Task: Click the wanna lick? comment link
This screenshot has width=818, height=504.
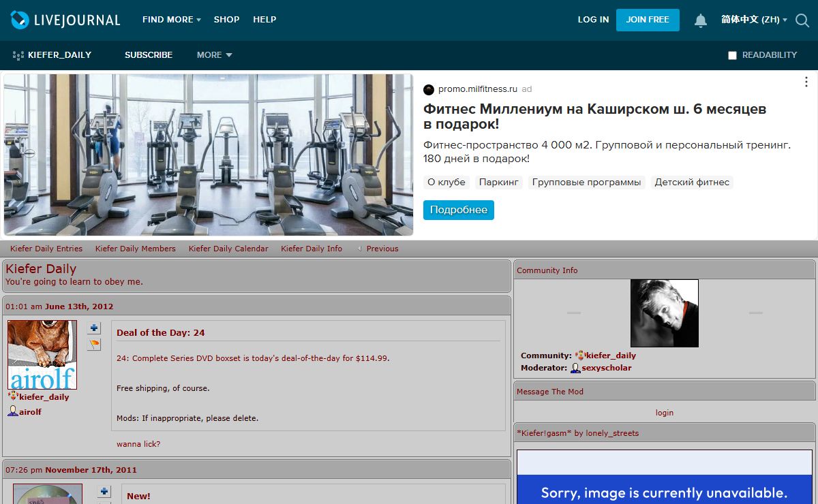Action: pos(138,444)
